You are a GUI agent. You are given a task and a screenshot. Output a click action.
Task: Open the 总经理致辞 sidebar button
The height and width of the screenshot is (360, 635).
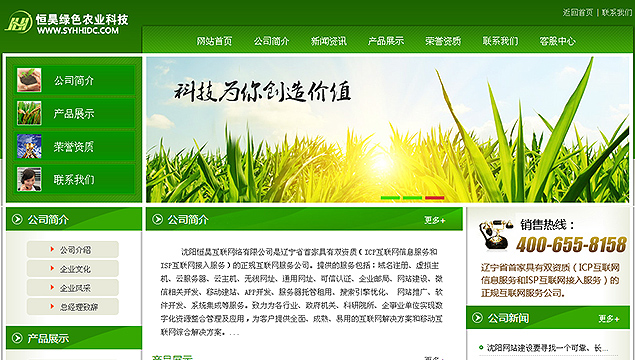73,307
